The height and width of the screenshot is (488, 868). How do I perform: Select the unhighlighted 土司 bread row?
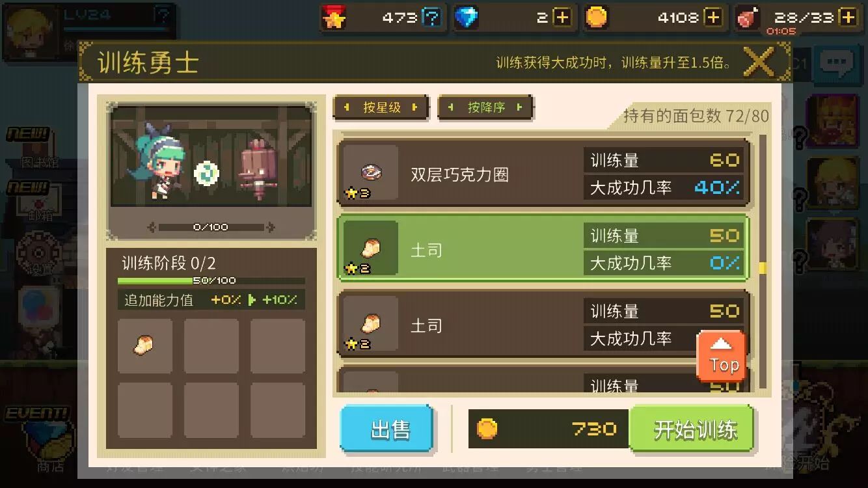pos(543,324)
